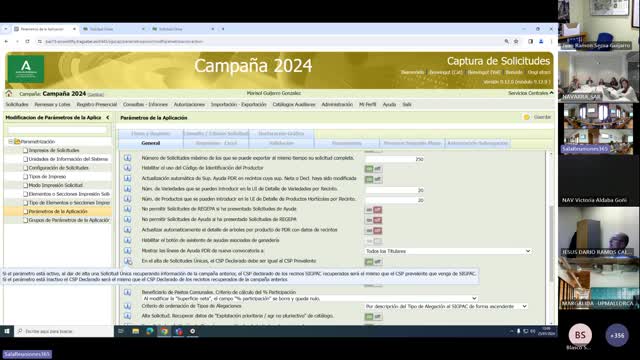Image resolution: width=640 pixels, height=360 pixels.
Task: Open info icon for Criterio de ordenación row
Action: (127, 306)
